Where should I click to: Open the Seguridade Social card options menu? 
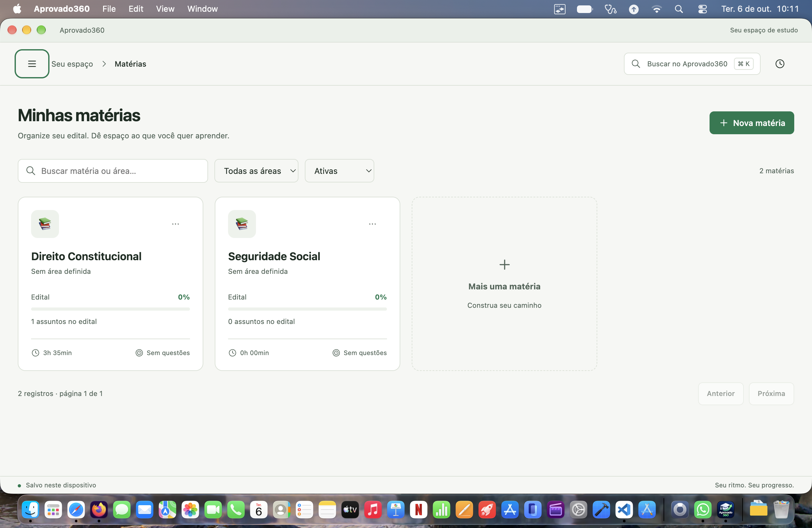(x=372, y=224)
